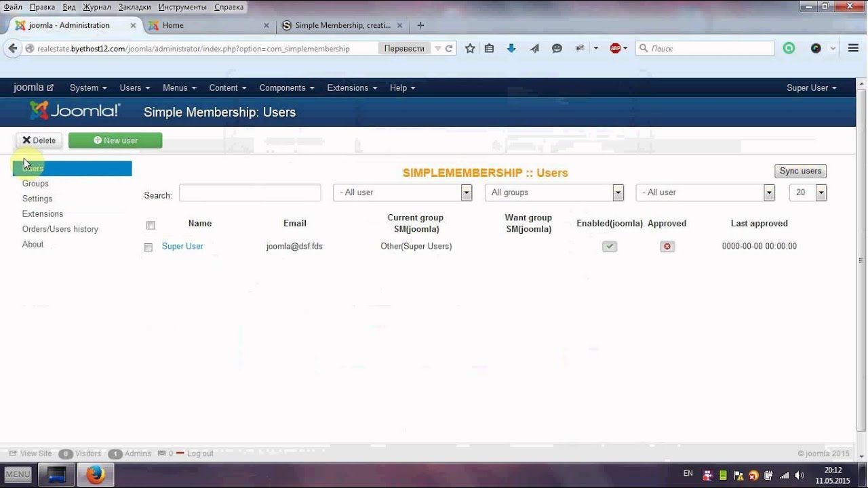Open the Firefox icon in the taskbar

96,474
